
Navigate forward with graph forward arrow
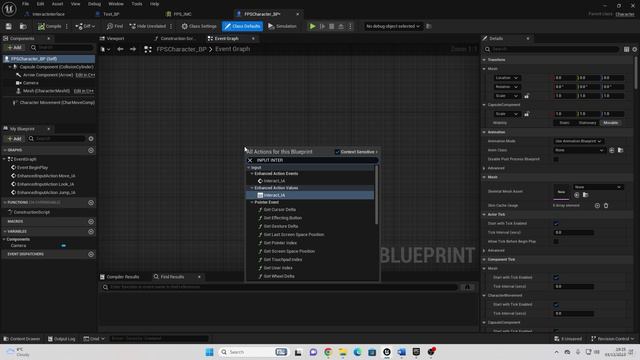(x=133, y=49)
